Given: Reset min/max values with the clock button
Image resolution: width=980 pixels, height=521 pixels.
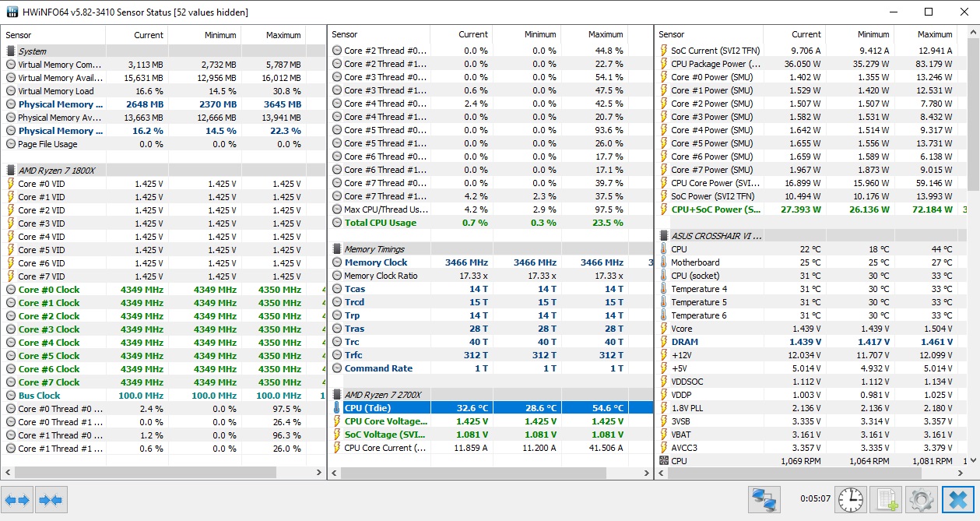Looking at the screenshot, I should pos(851,499).
